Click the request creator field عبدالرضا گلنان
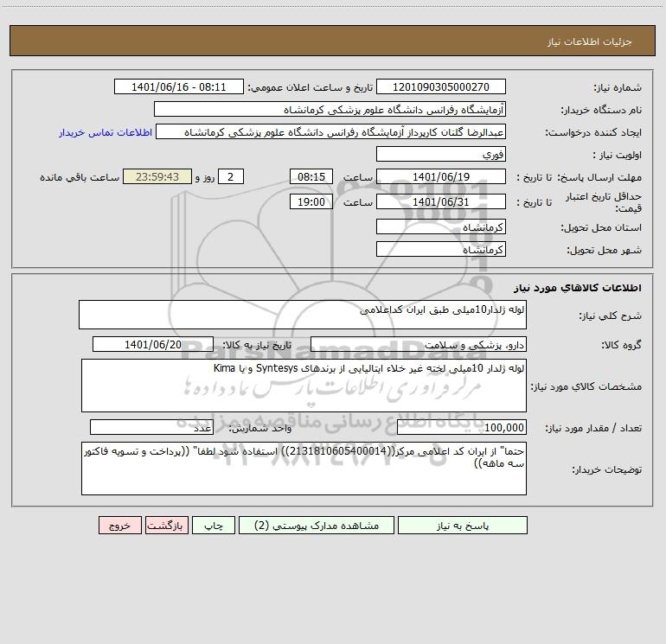Screen dimensions: 666x644 tap(331, 132)
